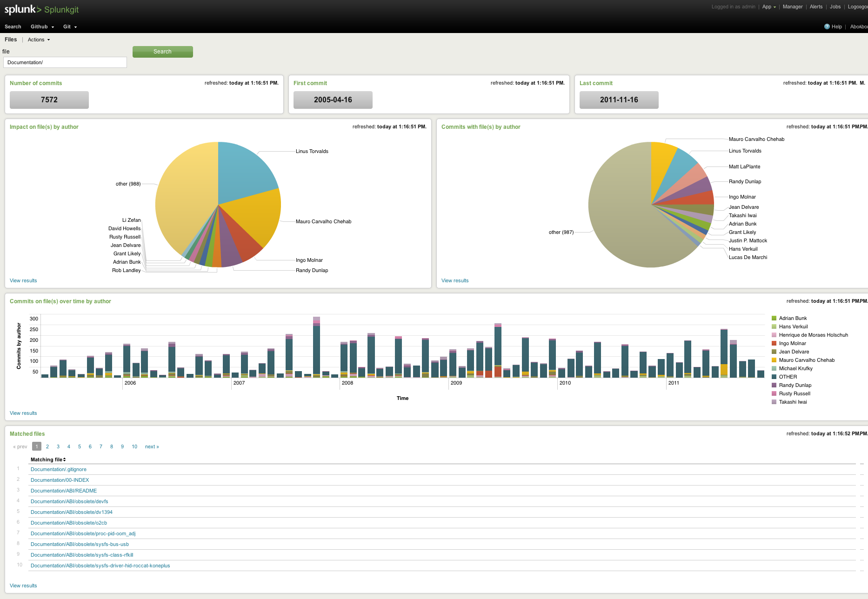Click the Files page title
This screenshot has width=868, height=599.
tap(11, 40)
